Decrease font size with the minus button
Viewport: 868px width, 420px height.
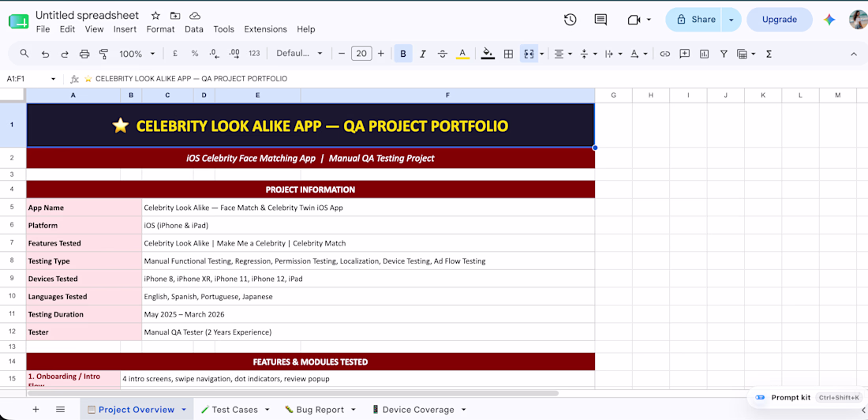[x=342, y=54]
